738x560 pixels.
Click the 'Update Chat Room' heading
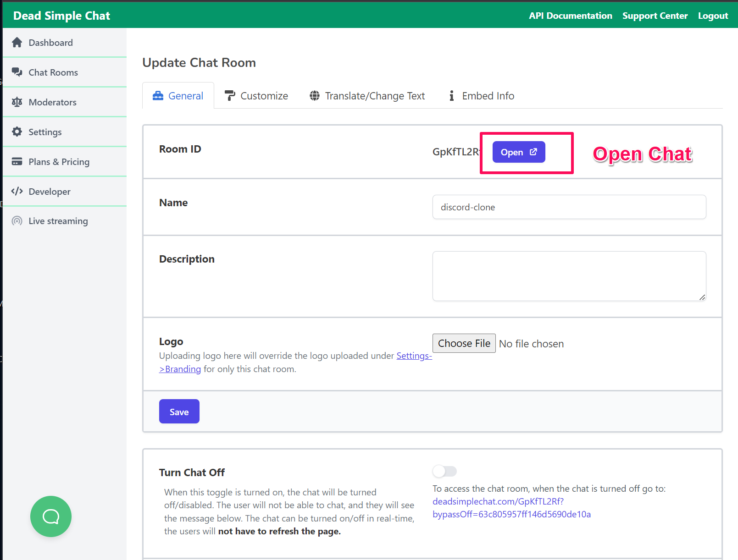tap(199, 63)
